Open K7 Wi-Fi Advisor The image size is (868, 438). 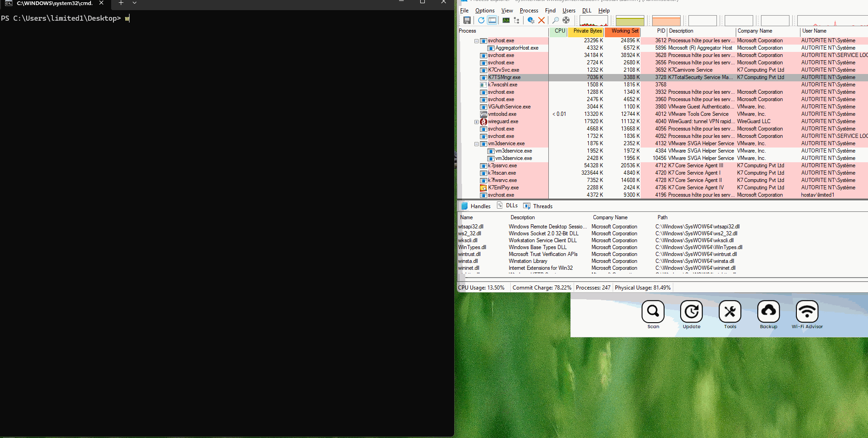tap(807, 312)
